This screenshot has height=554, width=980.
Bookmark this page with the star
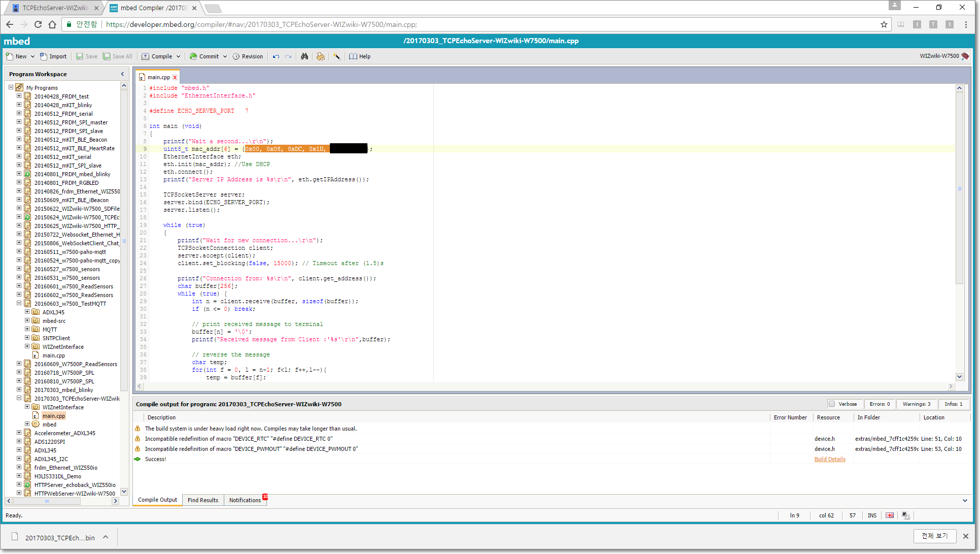coord(884,24)
